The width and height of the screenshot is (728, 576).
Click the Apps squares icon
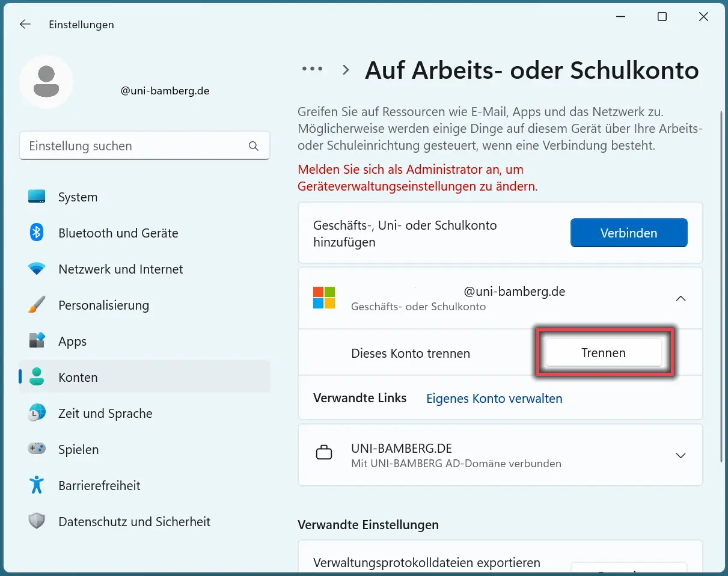coord(37,341)
